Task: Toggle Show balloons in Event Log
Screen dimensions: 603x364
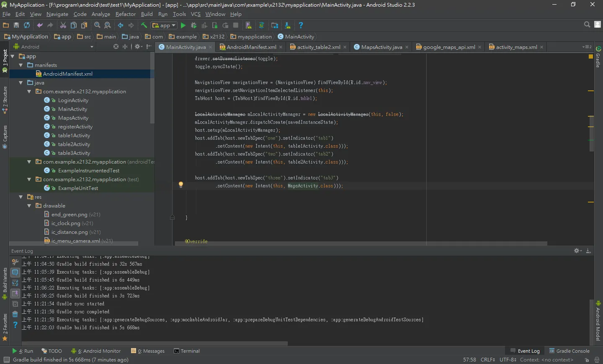Action: (15, 272)
